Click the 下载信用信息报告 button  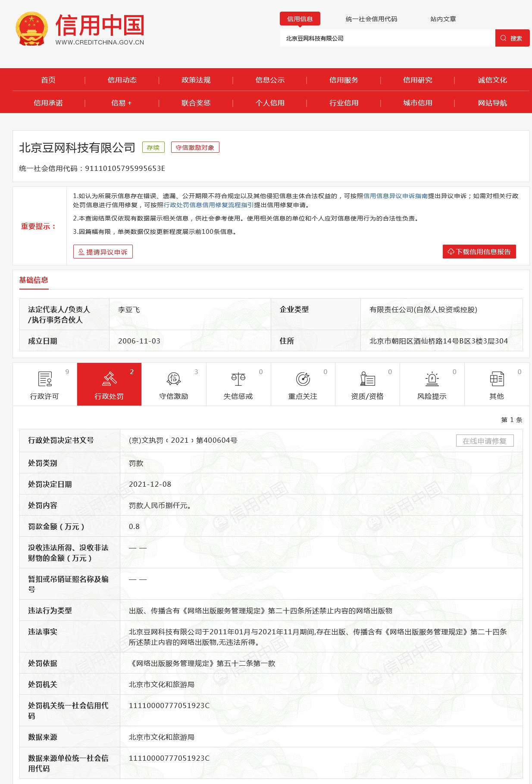coord(479,252)
